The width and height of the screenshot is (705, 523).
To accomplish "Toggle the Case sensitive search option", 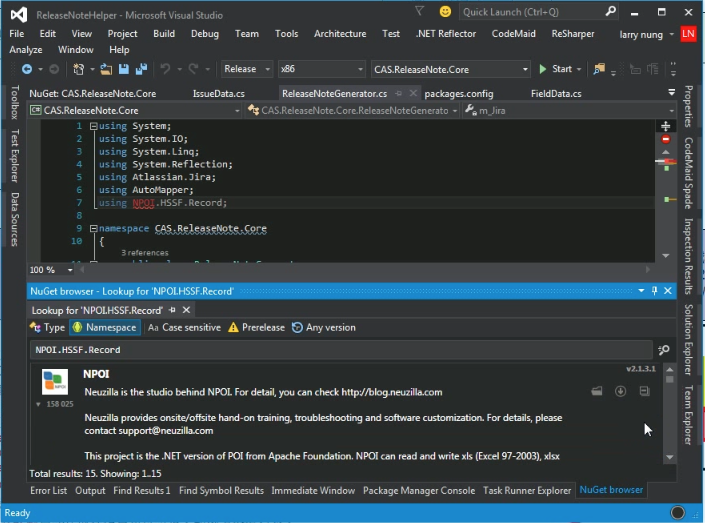I will click(x=184, y=327).
